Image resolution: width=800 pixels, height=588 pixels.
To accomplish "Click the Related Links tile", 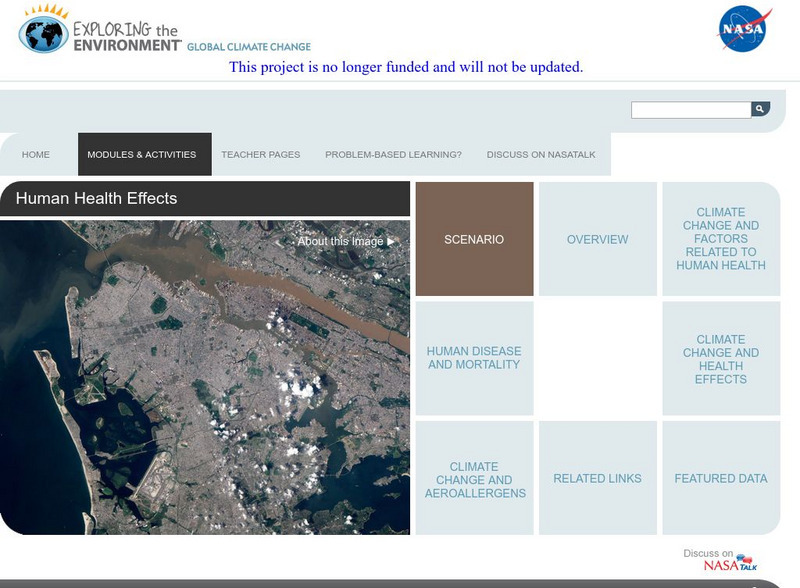I will pyautogui.click(x=598, y=478).
